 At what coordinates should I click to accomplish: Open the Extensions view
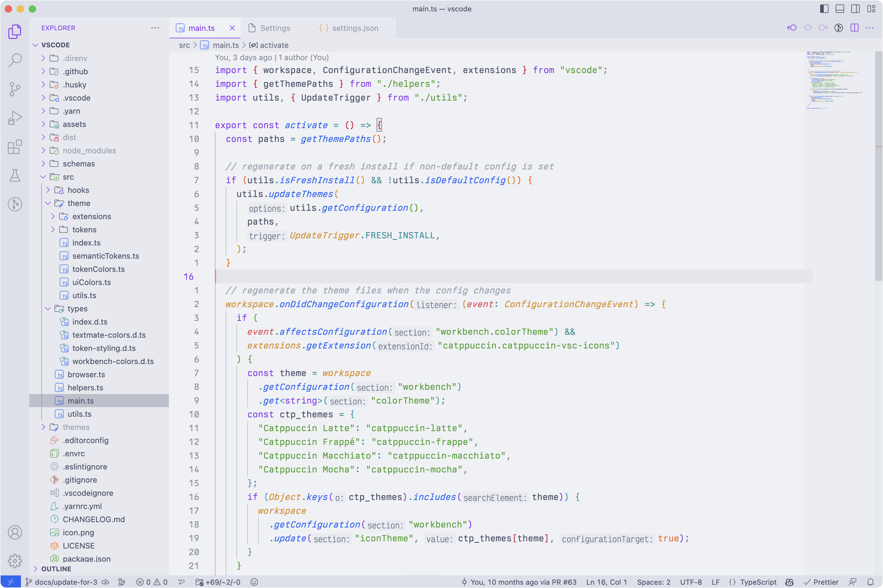tap(15, 147)
